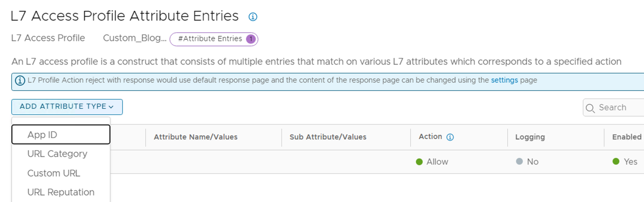Click the Attribute Name/Values column header

click(x=195, y=137)
